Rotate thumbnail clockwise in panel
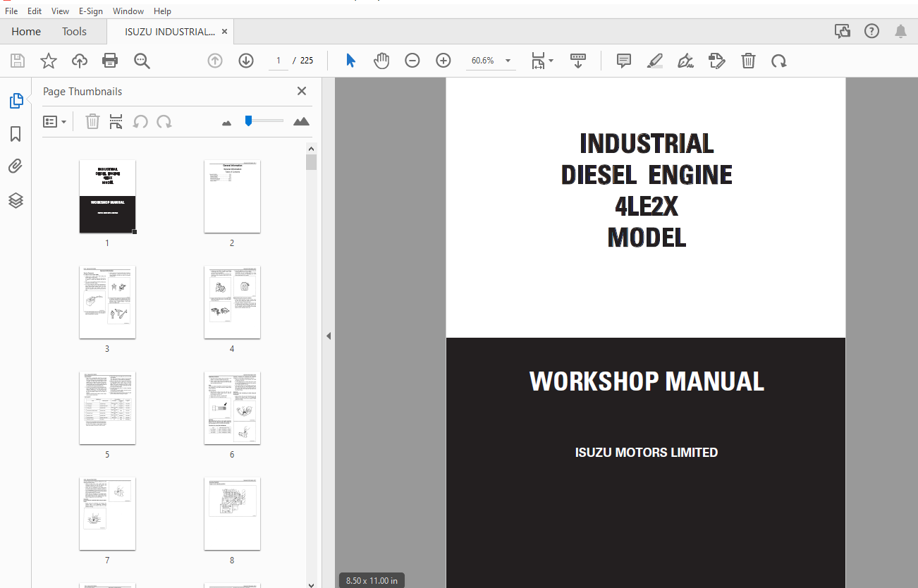This screenshot has height=588, width=918. coord(164,121)
